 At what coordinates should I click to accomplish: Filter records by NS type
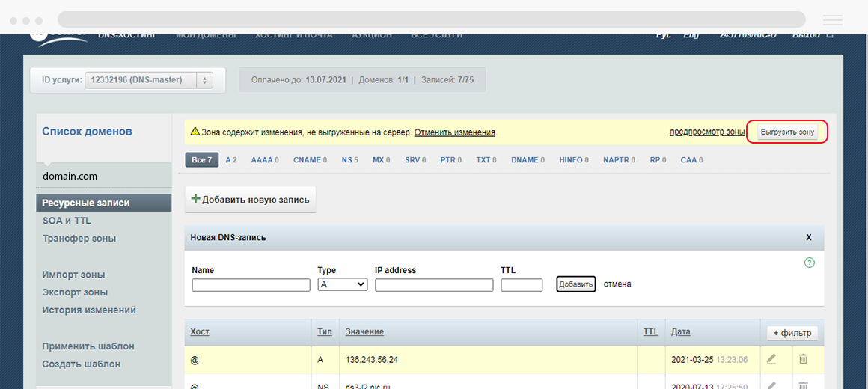[x=350, y=160]
